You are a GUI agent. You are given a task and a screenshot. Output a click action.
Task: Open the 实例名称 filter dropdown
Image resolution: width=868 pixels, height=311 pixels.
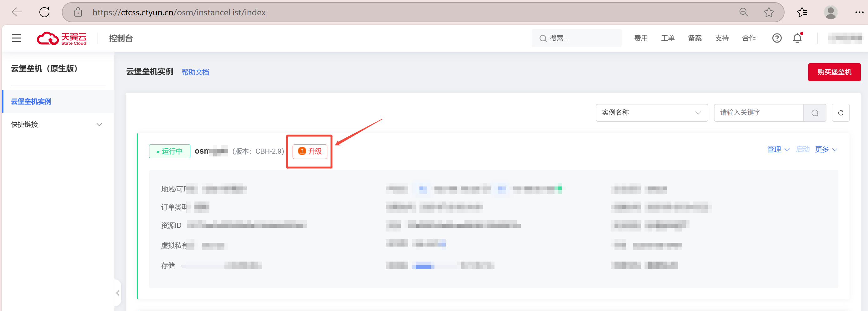(x=651, y=113)
